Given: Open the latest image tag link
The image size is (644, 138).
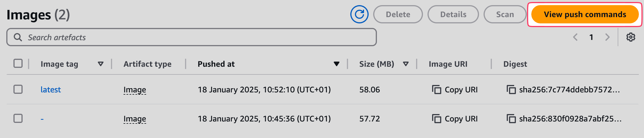Looking at the screenshot, I should (x=51, y=90).
